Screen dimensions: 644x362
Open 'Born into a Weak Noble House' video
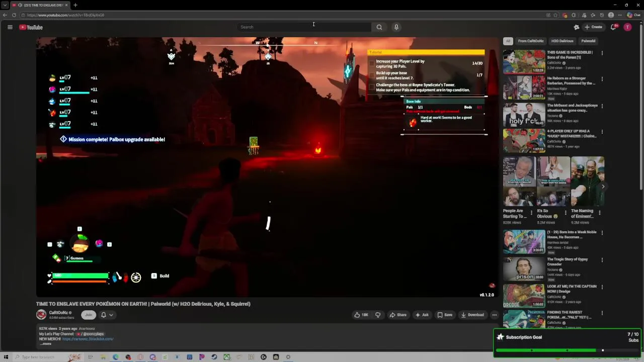tap(524, 241)
